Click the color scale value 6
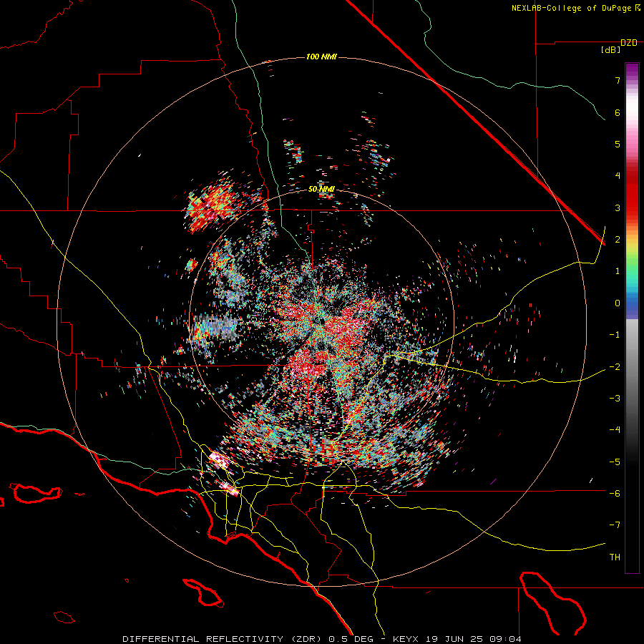The image size is (644, 644). pos(618,112)
